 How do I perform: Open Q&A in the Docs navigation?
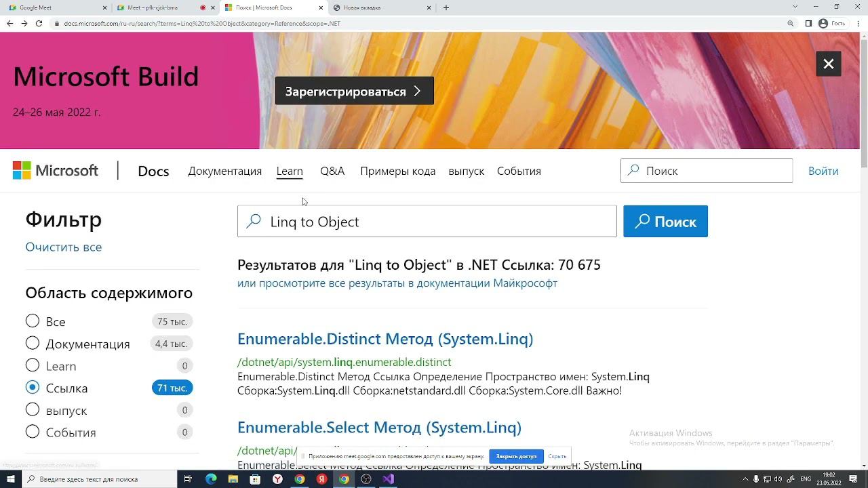point(332,171)
